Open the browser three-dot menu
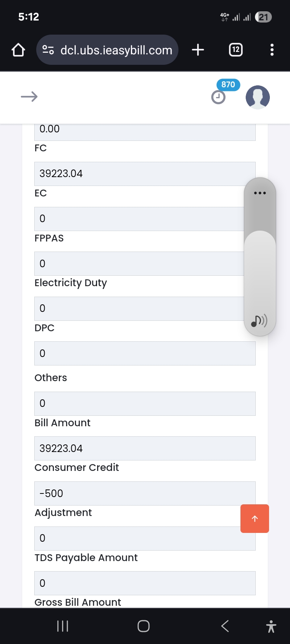This screenshot has height=644, width=290. (x=272, y=50)
